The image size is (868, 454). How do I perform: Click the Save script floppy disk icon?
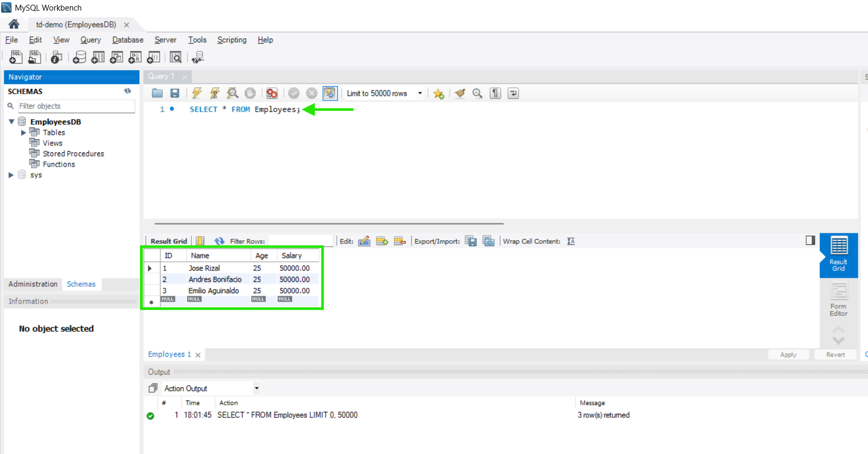(174, 93)
